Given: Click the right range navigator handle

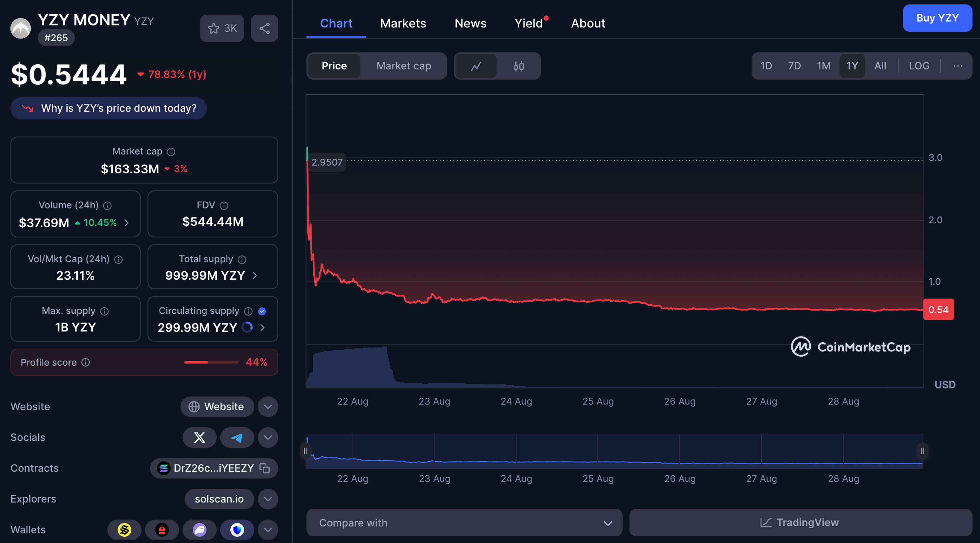Looking at the screenshot, I should [x=923, y=451].
